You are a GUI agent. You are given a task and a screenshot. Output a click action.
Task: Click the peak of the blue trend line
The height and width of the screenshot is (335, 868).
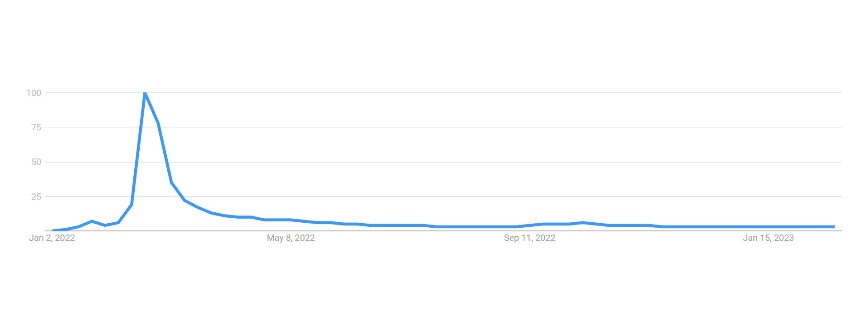click(x=145, y=93)
